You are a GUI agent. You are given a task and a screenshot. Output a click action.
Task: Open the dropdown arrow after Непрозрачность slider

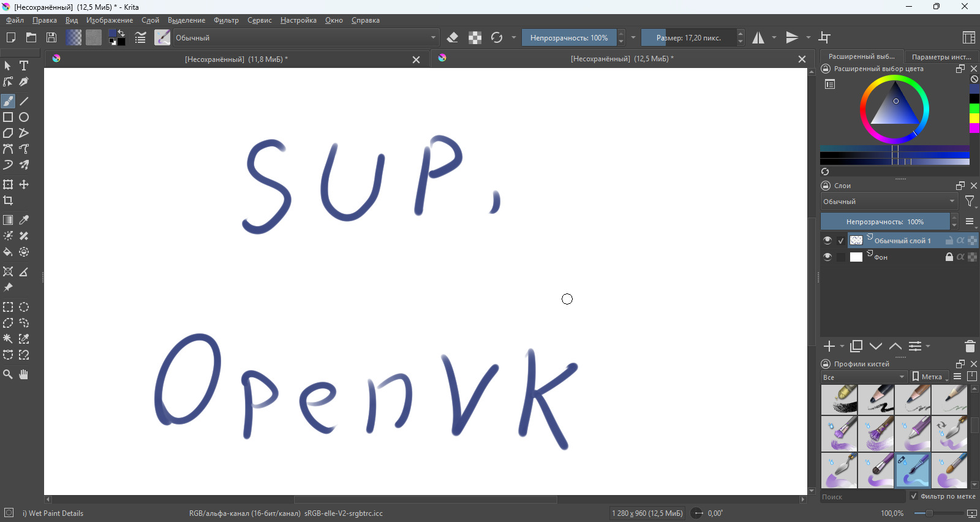coord(633,37)
